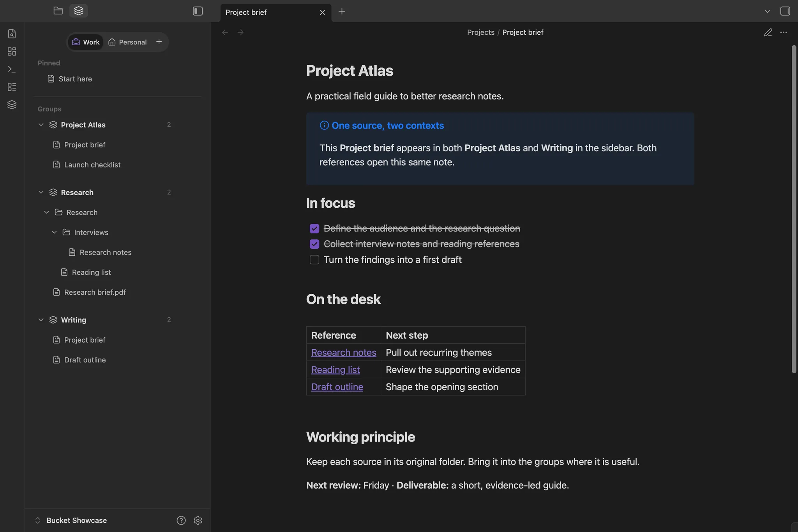Collapse the Writing group

point(41,320)
